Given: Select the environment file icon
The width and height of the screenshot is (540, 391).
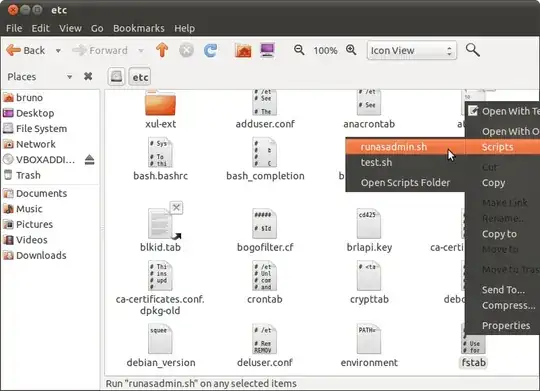Looking at the screenshot, I should point(368,339).
